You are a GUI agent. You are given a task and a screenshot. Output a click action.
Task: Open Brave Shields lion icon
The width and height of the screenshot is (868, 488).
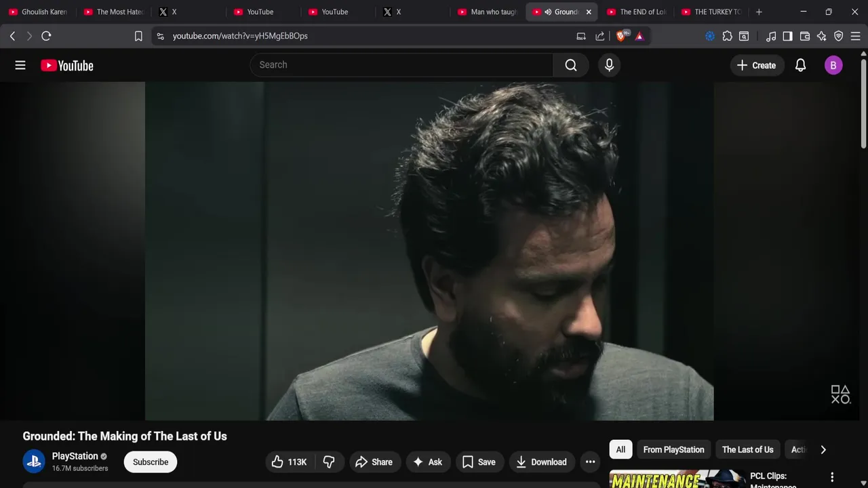tap(621, 36)
